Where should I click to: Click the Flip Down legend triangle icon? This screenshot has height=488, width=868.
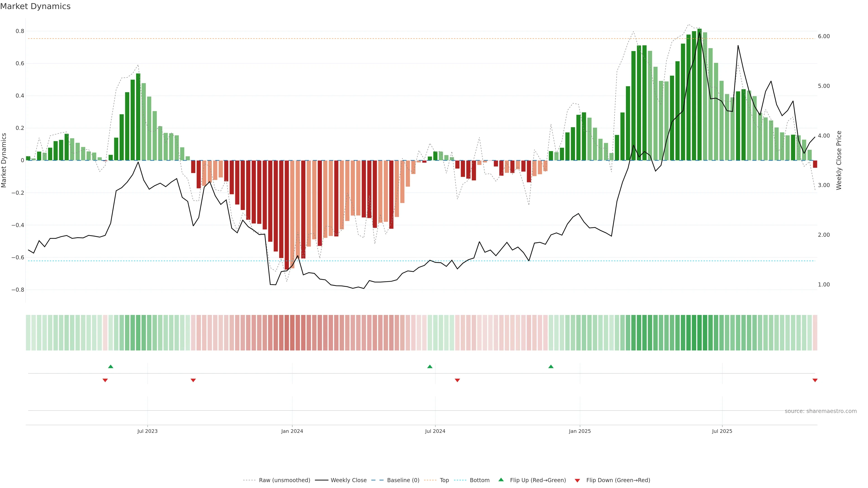tap(577, 480)
